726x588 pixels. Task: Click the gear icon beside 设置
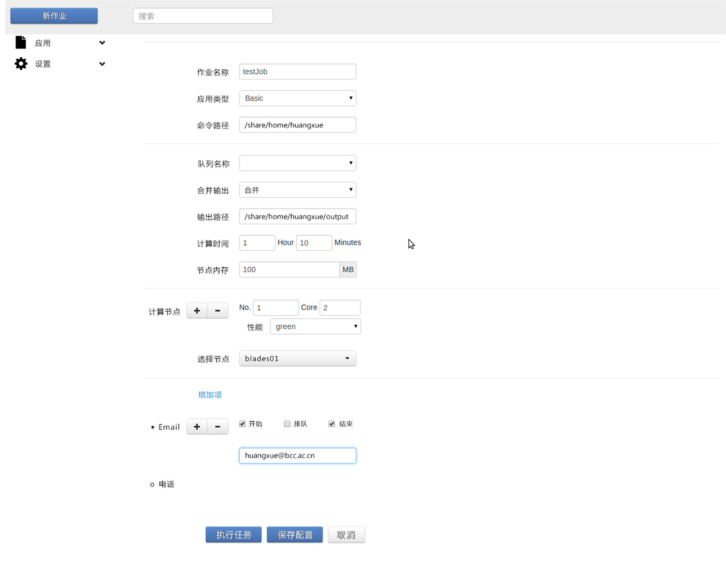click(x=21, y=64)
